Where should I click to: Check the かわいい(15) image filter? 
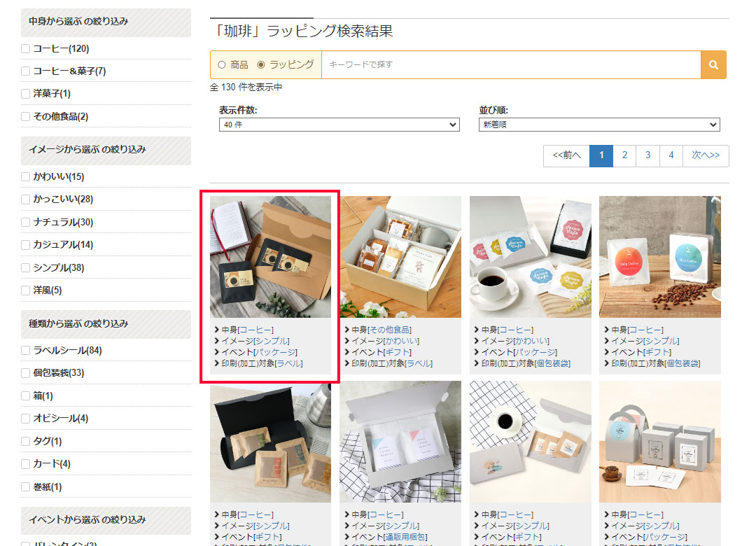coord(26,177)
